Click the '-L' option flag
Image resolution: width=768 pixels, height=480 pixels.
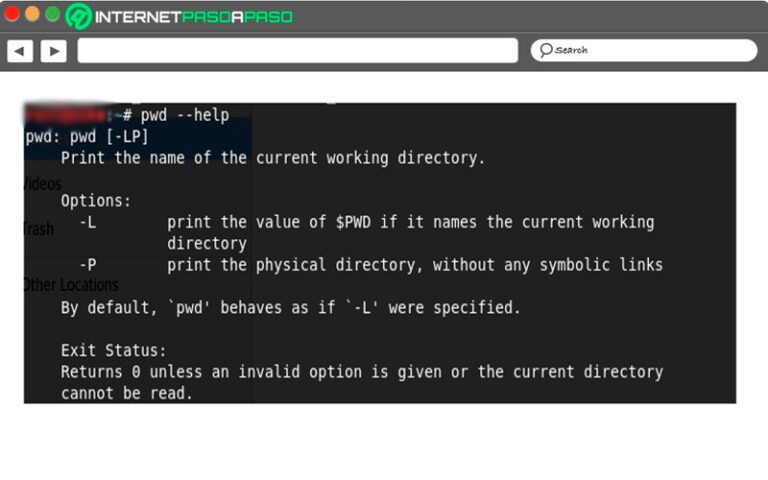(x=88, y=222)
